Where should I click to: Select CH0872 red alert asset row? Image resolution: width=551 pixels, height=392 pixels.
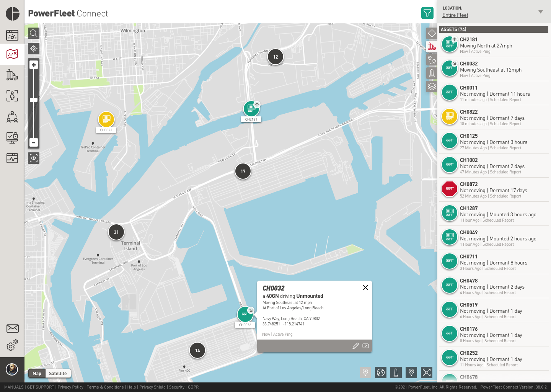(x=494, y=190)
